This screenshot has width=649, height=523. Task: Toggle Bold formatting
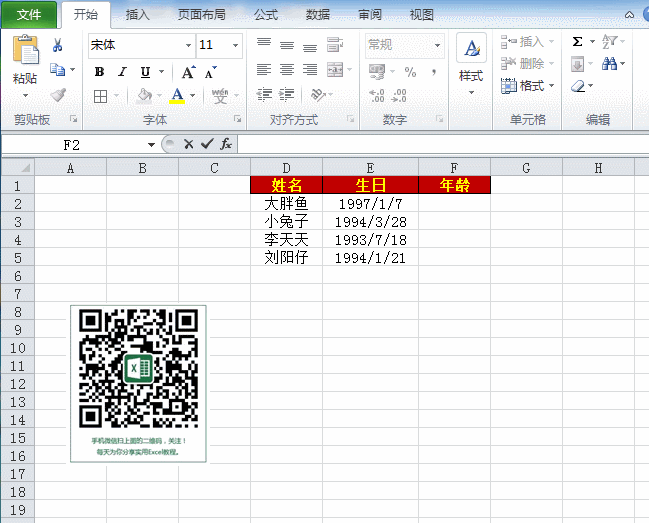[99, 72]
